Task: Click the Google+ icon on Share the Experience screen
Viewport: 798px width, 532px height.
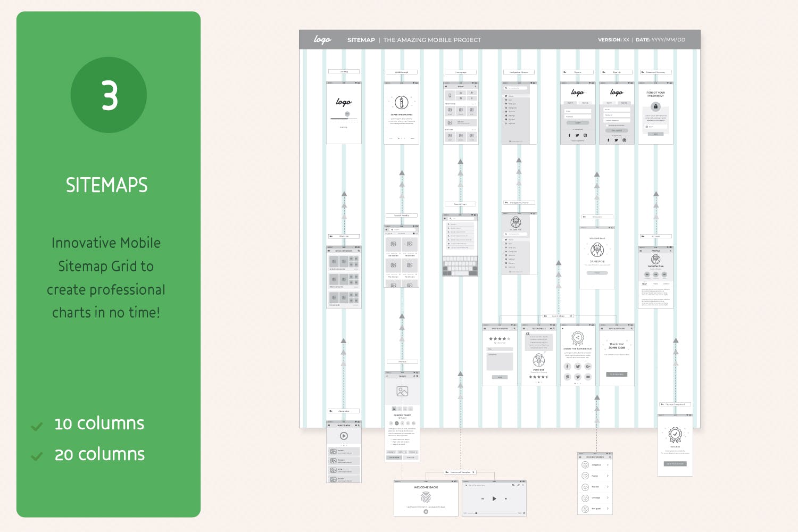Action: (x=587, y=367)
